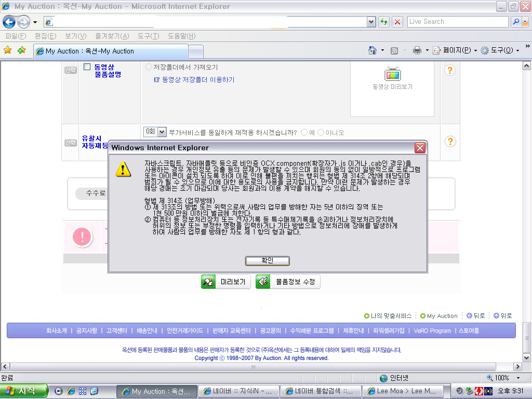Open the recent pages dropdown next to Forward
Viewport: 532px width, 399px height.
[35, 22]
